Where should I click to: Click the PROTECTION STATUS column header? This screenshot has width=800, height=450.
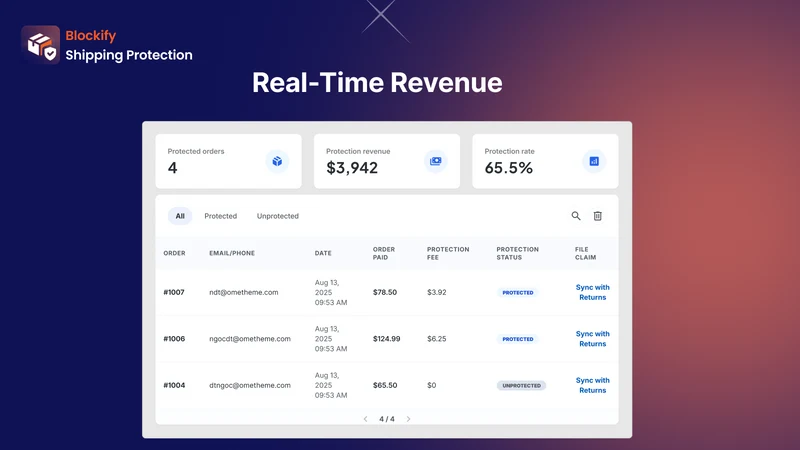point(517,253)
